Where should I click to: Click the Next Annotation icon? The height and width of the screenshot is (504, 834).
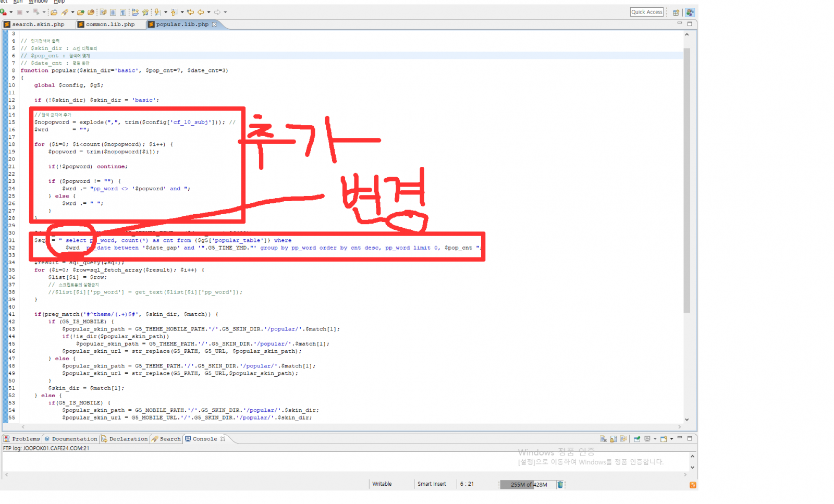pos(157,12)
